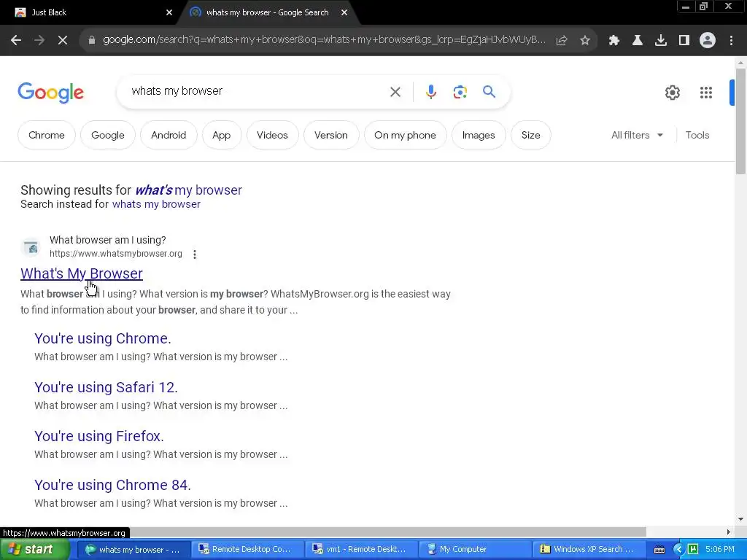
Task: Go back using the browser back arrow
Action: point(16,41)
